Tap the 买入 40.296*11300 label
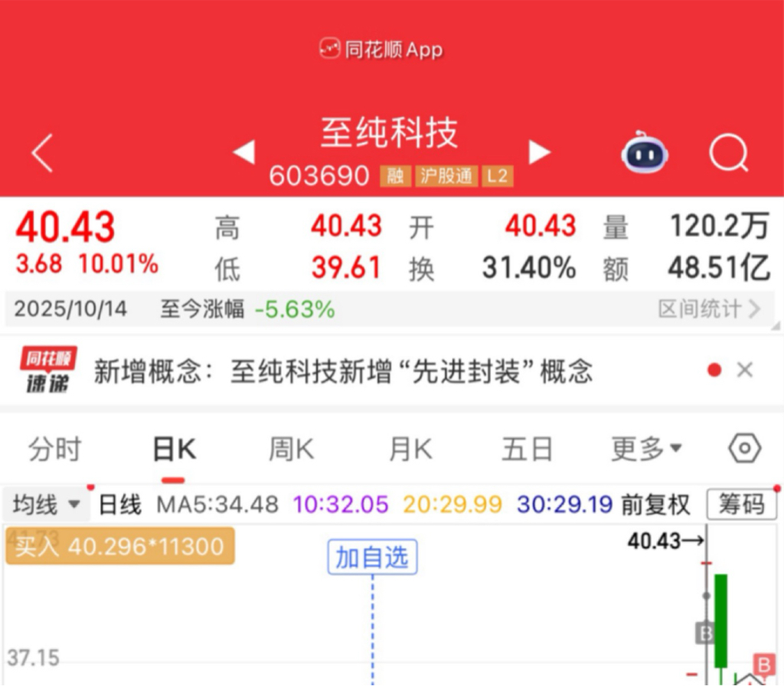 [120, 546]
